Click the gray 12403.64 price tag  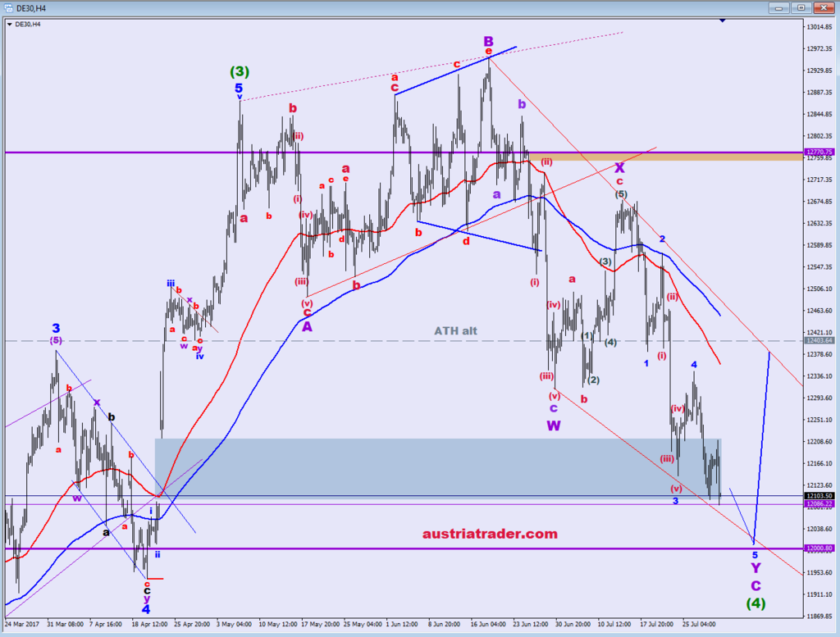coord(819,340)
